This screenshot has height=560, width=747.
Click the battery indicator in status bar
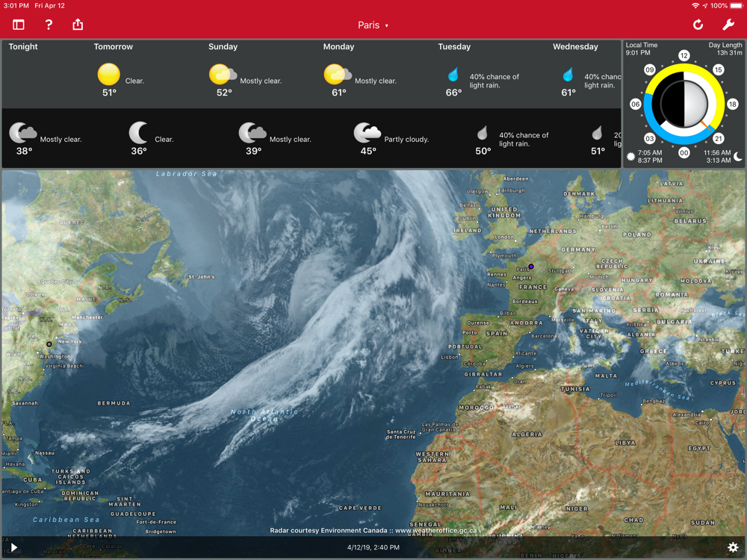point(737,6)
